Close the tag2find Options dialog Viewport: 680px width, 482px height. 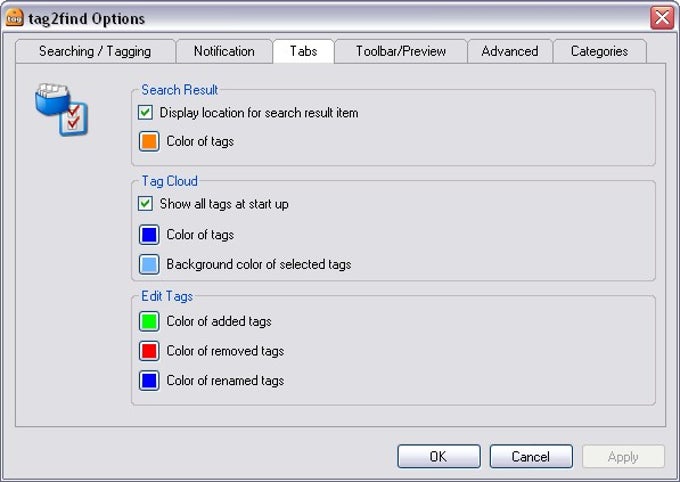pyautogui.click(x=662, y=18)
